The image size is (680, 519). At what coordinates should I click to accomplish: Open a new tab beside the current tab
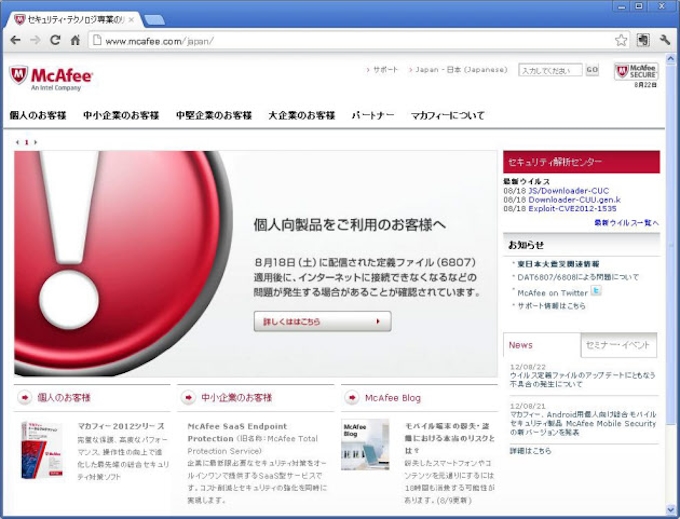click(x=154, y=20)
